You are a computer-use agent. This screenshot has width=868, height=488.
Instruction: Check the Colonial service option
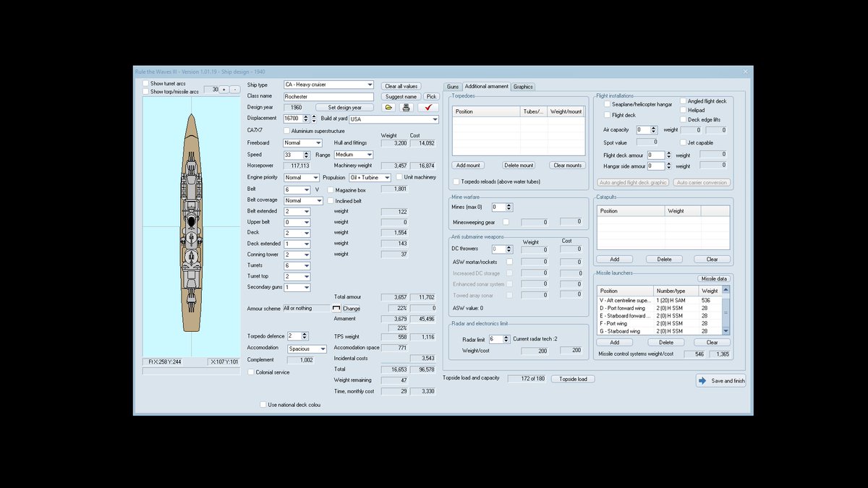tap(251, 372)
